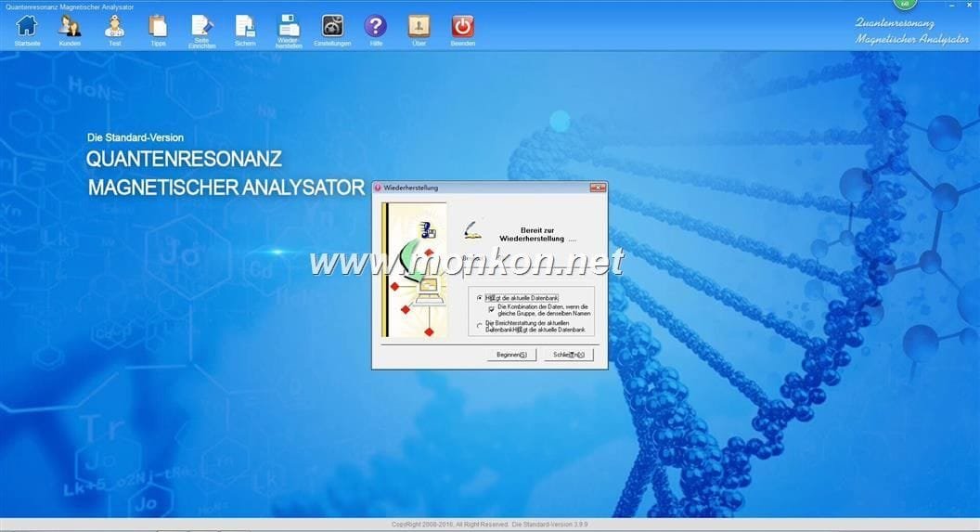Open the Kunden customers icon
The width and height of the screenshot is (980, 532).
coord(70,26)
